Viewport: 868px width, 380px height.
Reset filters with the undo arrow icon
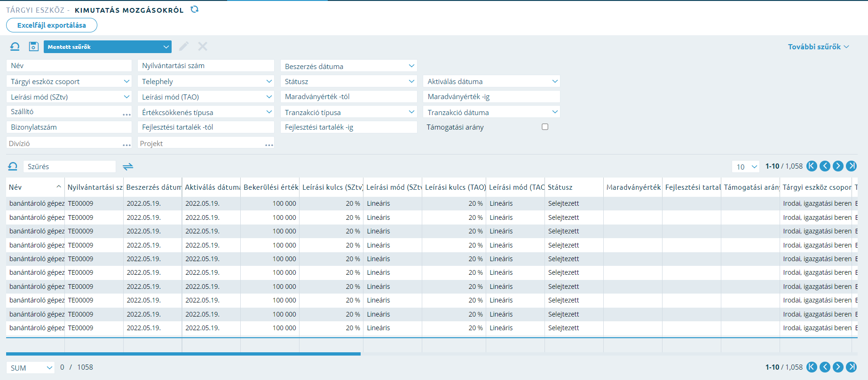click(15, 47)
